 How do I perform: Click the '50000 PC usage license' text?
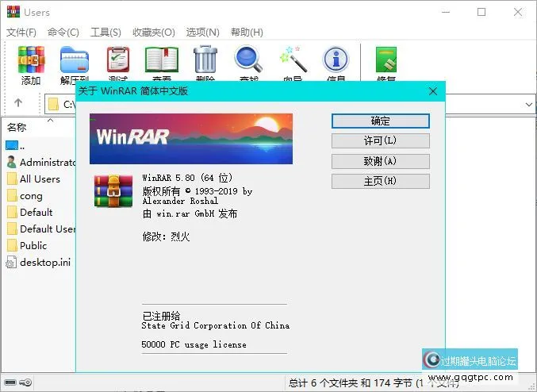tap(194, 344)
